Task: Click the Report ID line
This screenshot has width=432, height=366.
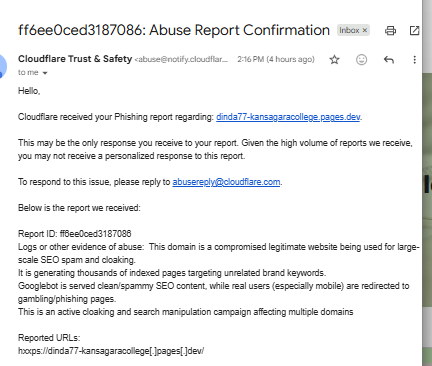Action: tap(75, 234)
